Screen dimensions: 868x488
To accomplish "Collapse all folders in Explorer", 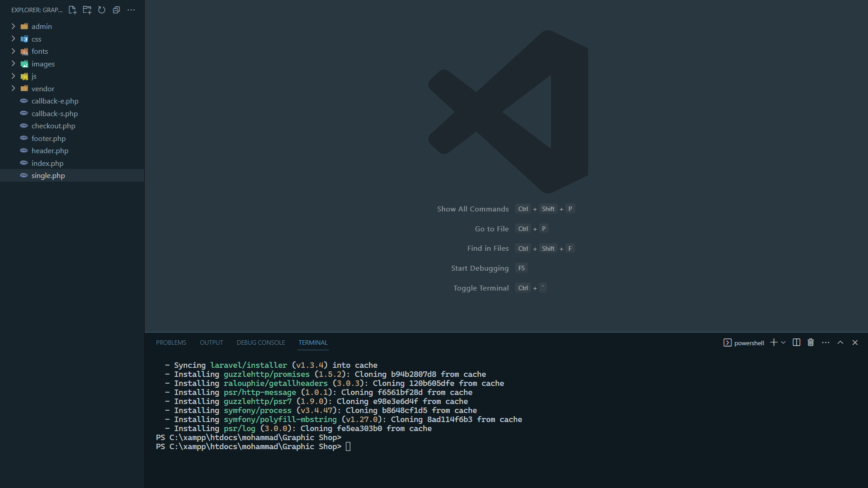I will point(116,10).
